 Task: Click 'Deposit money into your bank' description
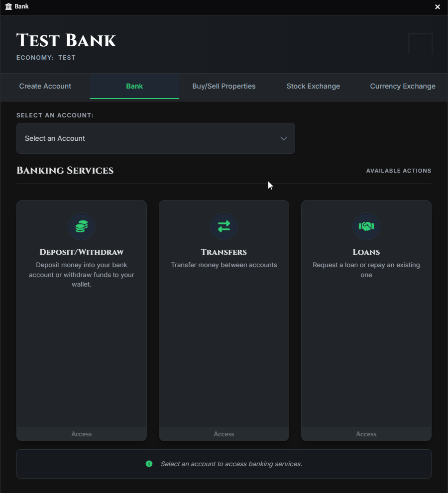point(82,275)
